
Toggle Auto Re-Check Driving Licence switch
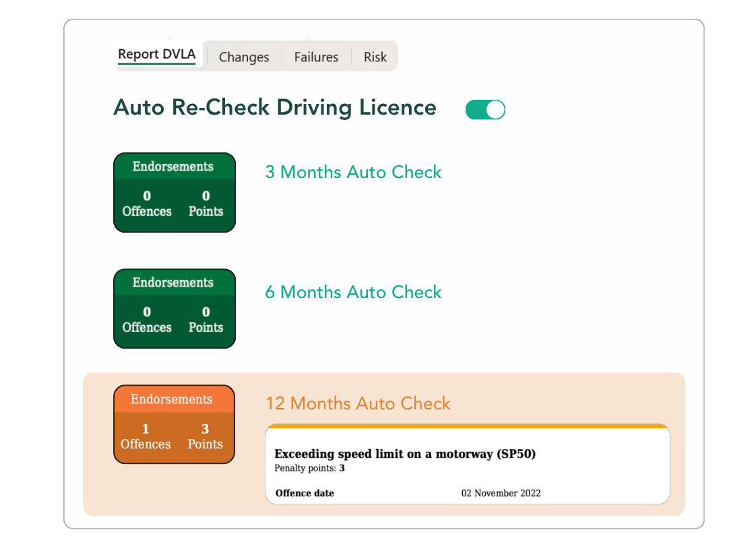[x=485, y=109]
